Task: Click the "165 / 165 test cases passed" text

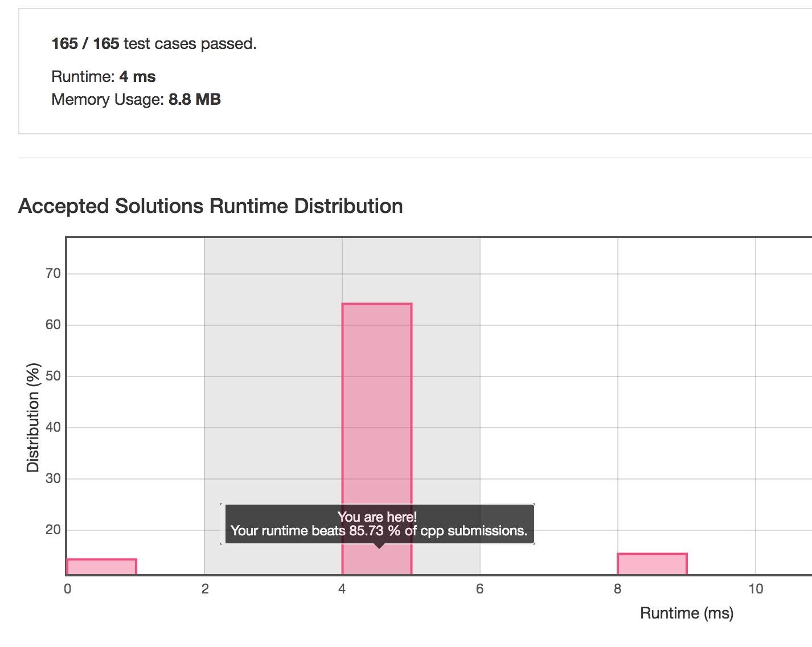Action: pyautogui.click(x=154, y=44)
